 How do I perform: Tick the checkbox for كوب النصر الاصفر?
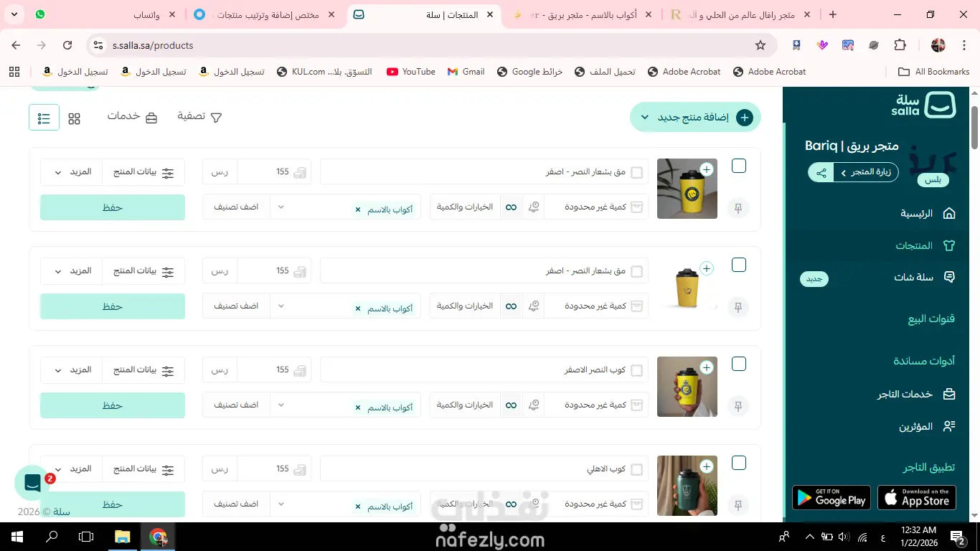tap(739, 364)
